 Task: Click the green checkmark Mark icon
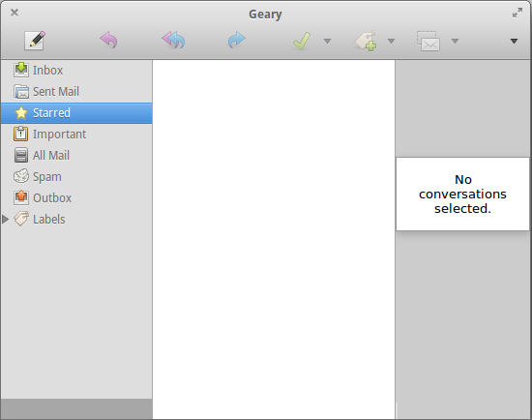click(301, 41)
